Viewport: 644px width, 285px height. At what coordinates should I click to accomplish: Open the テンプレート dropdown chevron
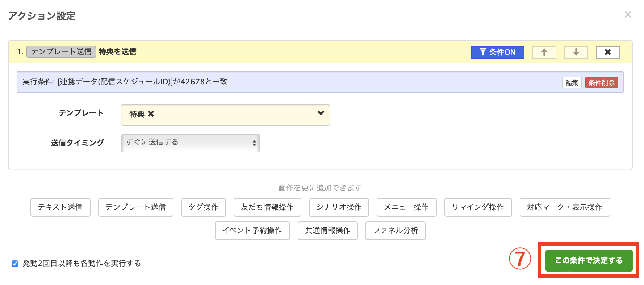(321, 113)
